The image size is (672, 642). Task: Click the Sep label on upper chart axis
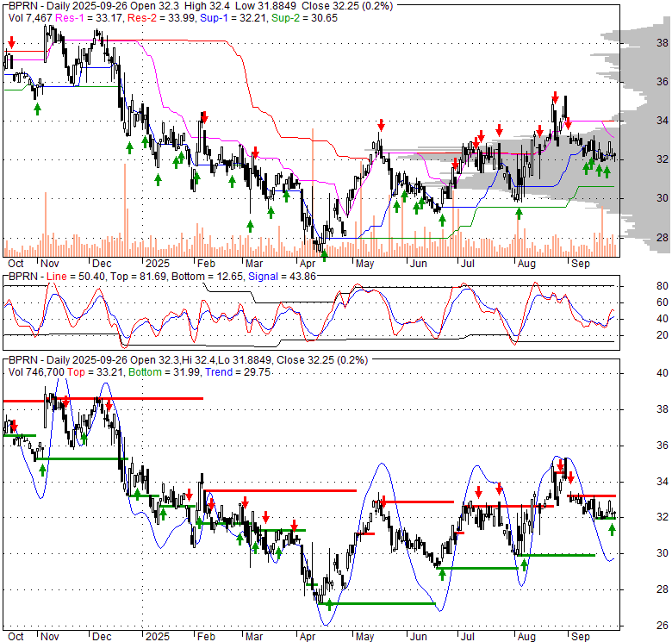(x=581, y=264)
